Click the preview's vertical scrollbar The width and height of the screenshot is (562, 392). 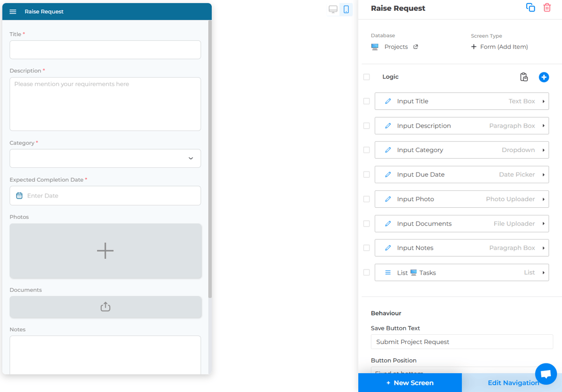coord(210,159)
